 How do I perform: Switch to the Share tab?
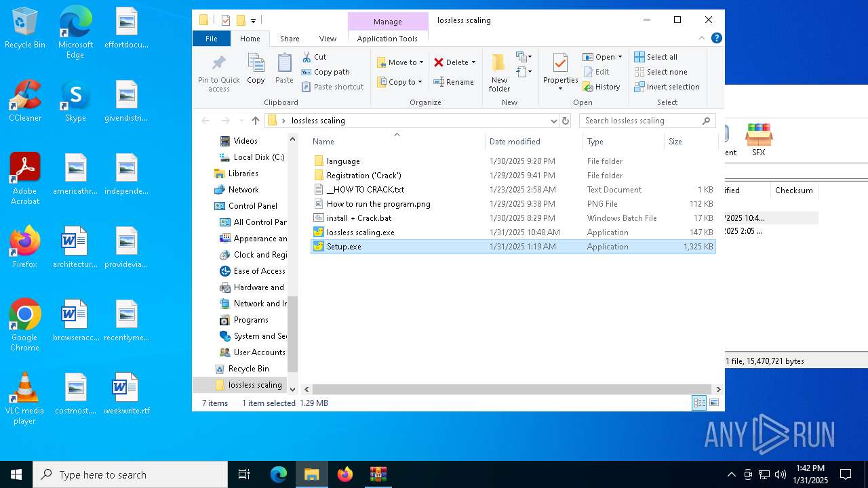pos(290,39)
